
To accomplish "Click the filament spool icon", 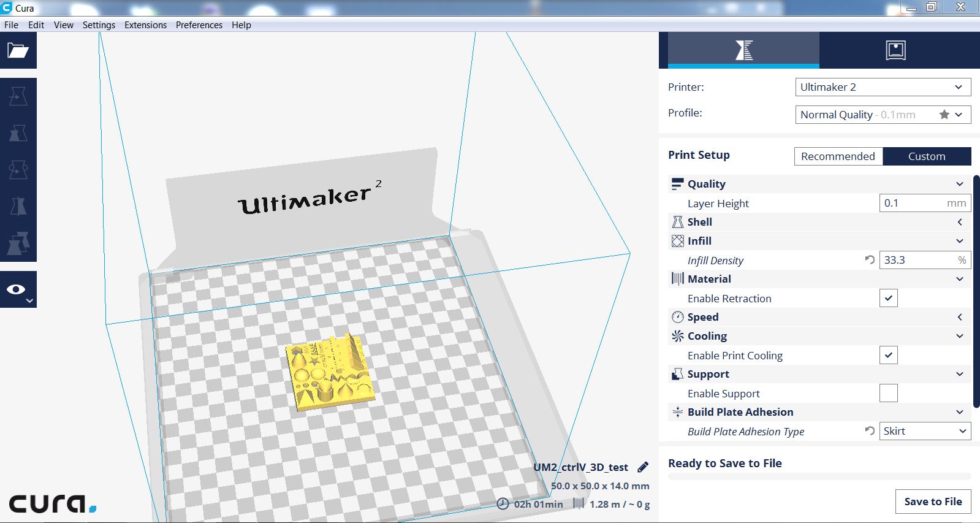I will [579, 503].
